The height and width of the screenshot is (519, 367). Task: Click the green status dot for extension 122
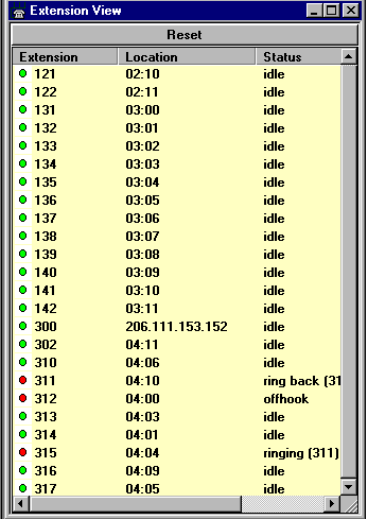(23, 91)
